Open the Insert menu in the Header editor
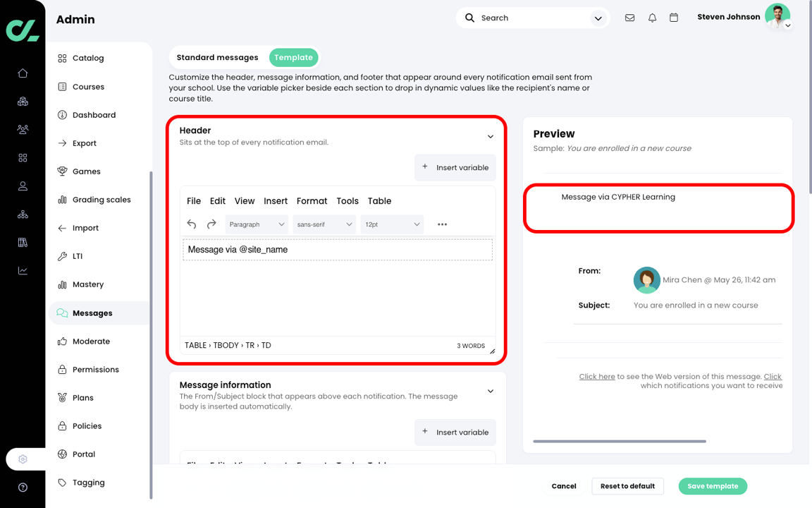Image resolution: width=812 pixels, height=508 pixels. tap(276, 201)
